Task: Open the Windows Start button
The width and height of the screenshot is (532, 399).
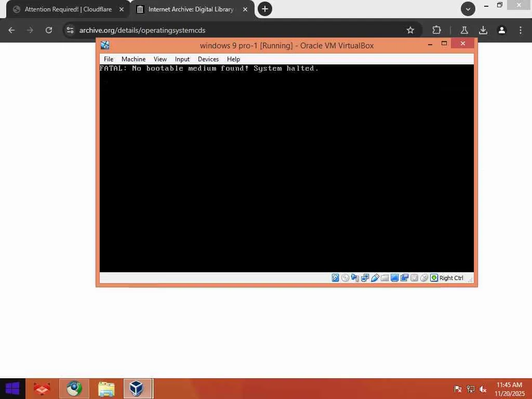Action: pos(12,389)
